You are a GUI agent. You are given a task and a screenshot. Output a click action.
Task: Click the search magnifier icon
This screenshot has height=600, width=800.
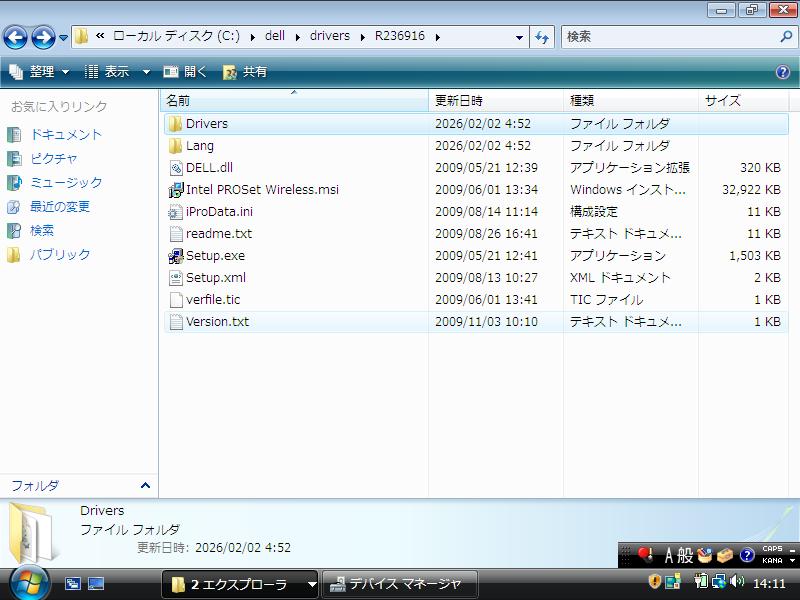point(786,36)
